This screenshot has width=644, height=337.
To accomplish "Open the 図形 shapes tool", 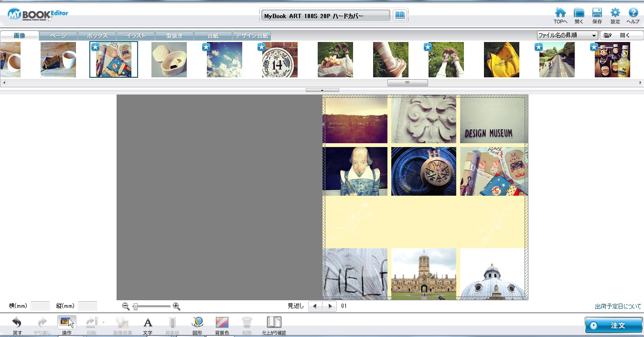I will click(x=197, y=323).
